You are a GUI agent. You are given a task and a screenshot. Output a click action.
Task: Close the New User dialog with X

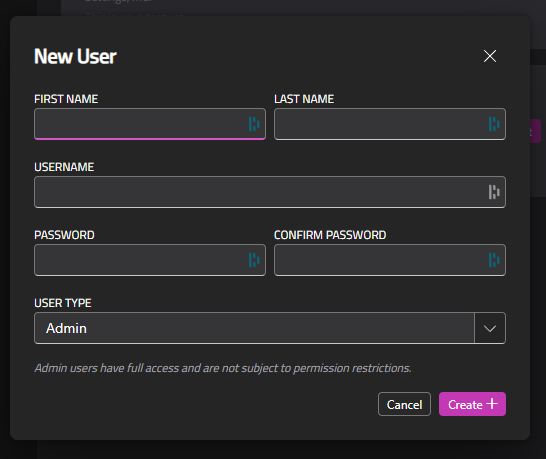490,56
